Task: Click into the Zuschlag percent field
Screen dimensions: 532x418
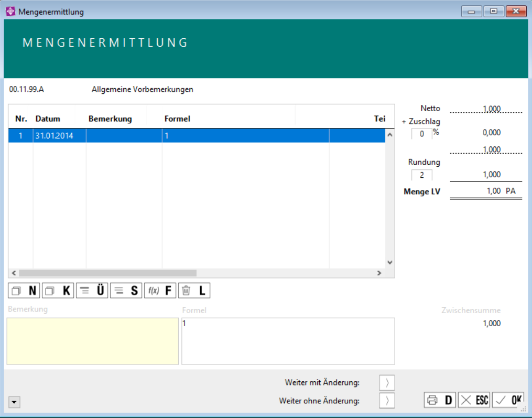Action: tap(422, 134)
